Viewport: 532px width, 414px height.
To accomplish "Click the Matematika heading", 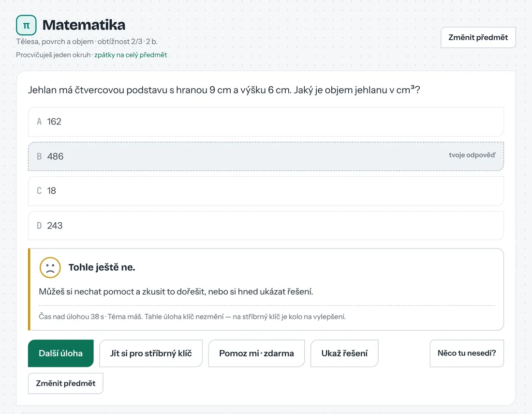I will [x=84, y=25].
